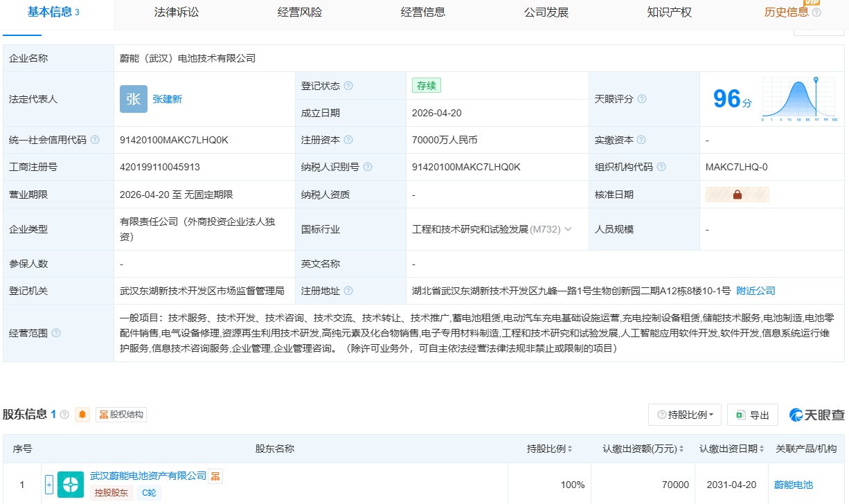Click the help icon next to 天眼评分
This screenshot has width=849, height=504.
point(642,99)
